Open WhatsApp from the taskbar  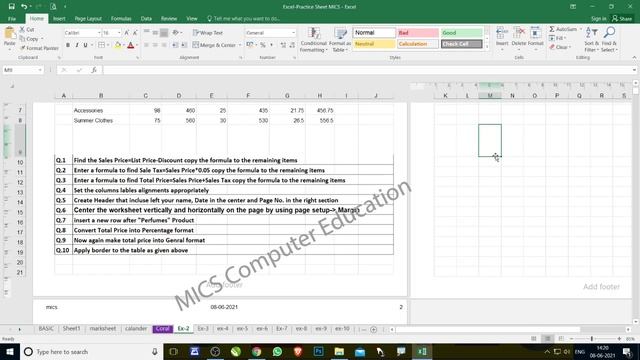point(277,352)
